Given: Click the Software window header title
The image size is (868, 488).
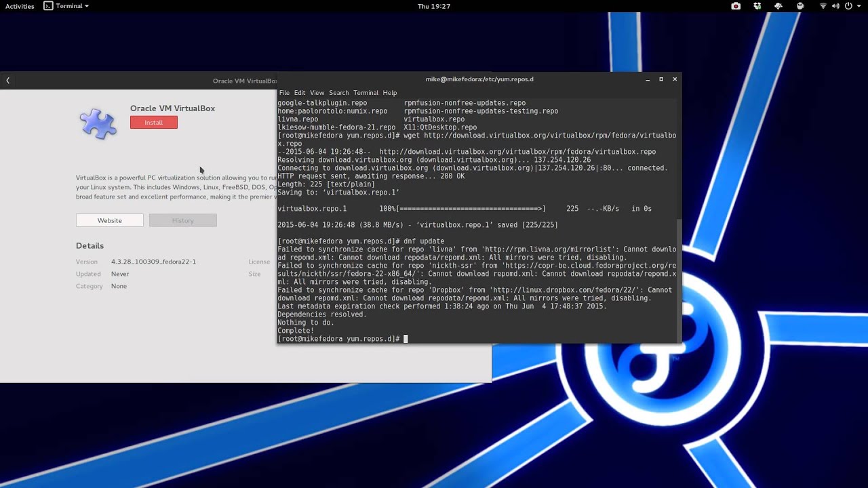Looking at the screenshot, I should pyautogui.click(x=245, y=81).
